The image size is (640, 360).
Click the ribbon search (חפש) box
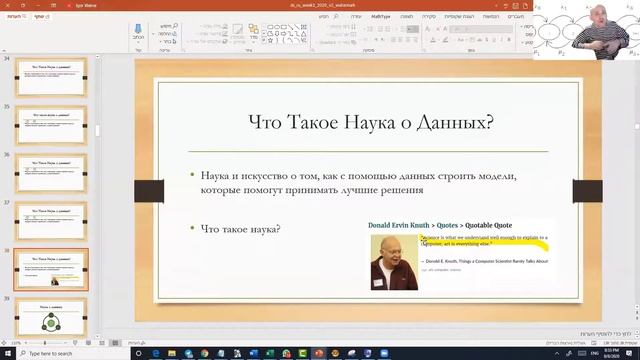click(329, 16)
